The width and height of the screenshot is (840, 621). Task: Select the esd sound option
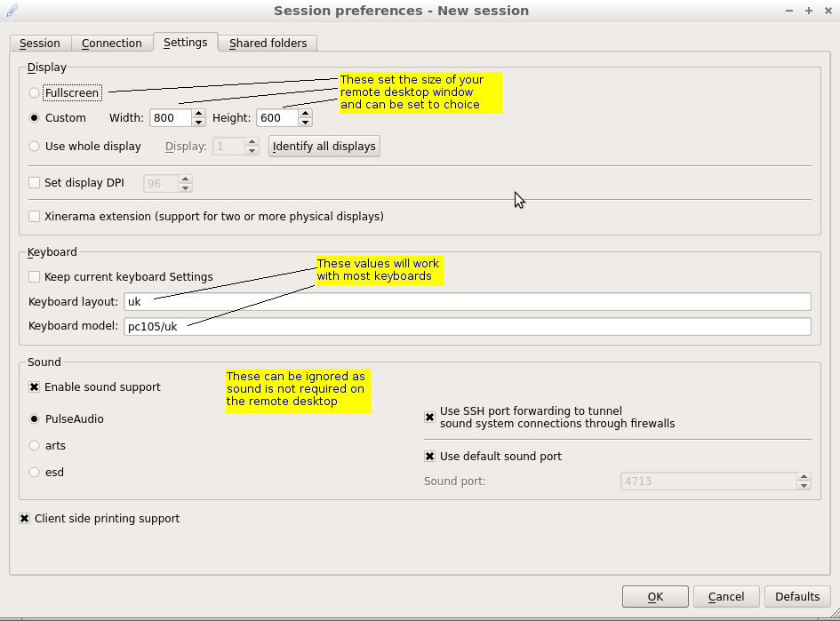[x=35, y=473]
